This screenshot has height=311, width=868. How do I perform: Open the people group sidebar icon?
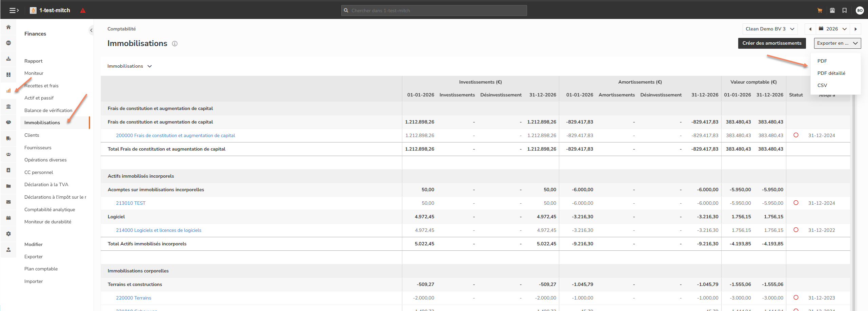pos(8,154)
